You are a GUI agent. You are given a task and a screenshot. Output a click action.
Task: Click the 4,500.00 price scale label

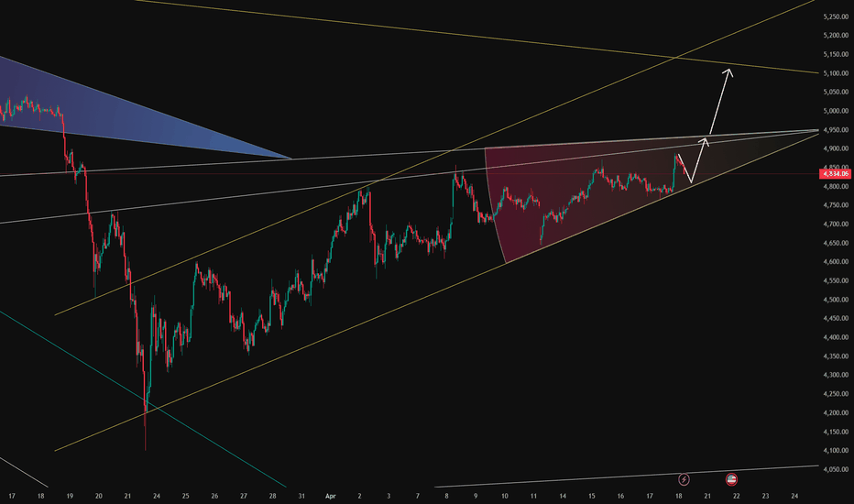click(x=836, y=299)
